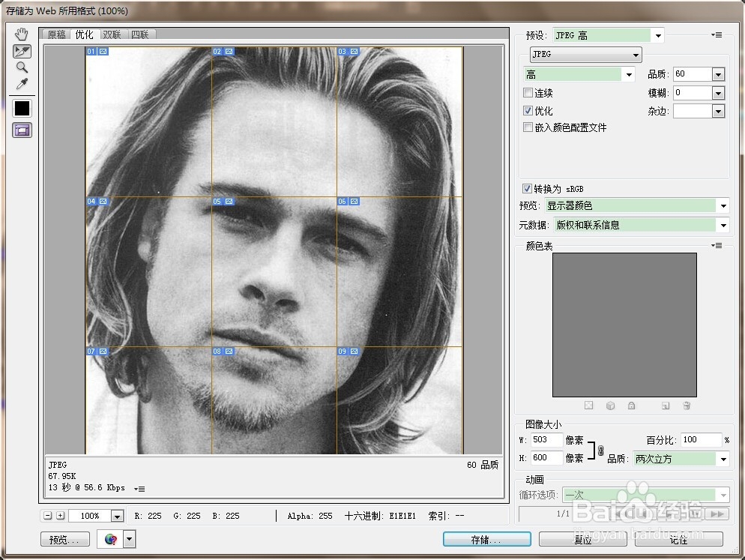Toggle the 优化 optimized checkbox

528,111
